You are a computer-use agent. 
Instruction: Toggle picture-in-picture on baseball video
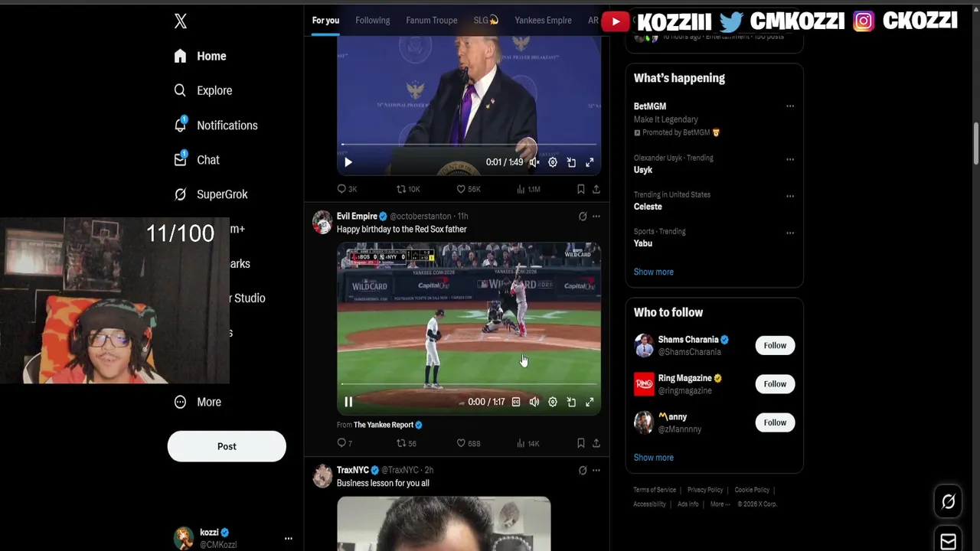pyautogui.click(x=571, y=402)
